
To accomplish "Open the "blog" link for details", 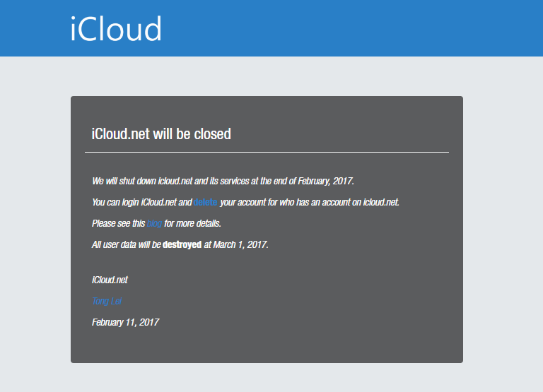I will coord(154,224).
